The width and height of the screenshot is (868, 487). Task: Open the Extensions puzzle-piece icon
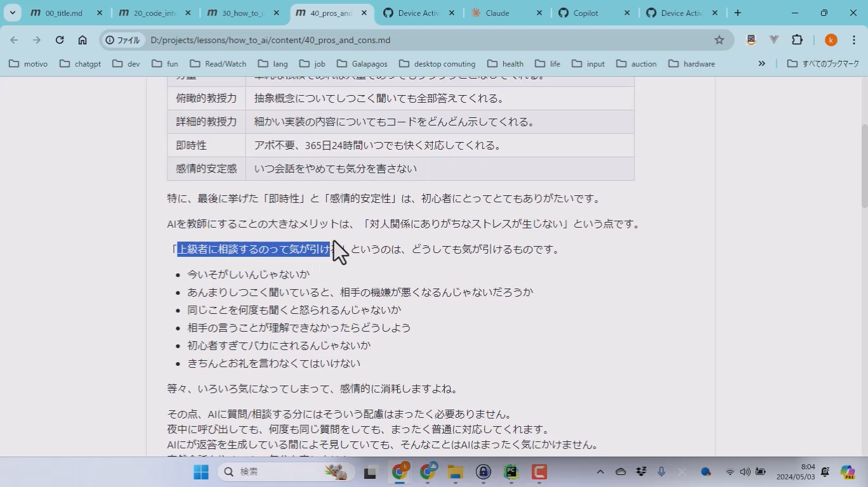[x=797, y=40]
